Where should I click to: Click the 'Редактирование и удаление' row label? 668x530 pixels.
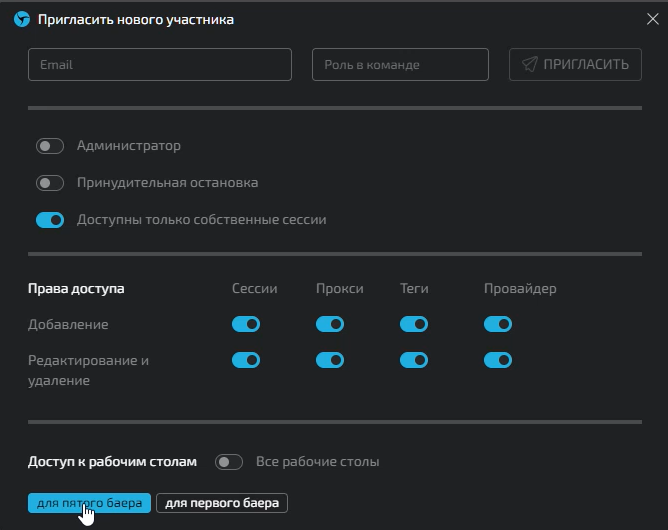coord(89,370)
